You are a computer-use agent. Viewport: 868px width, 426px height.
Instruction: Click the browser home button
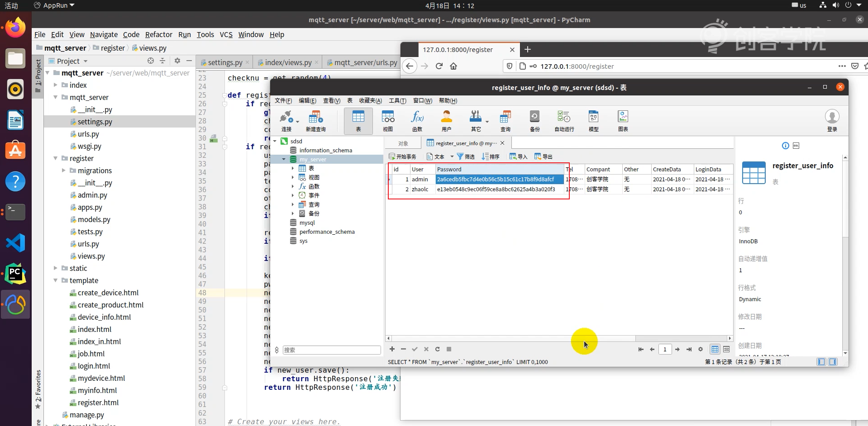click(x=453, y=66)
